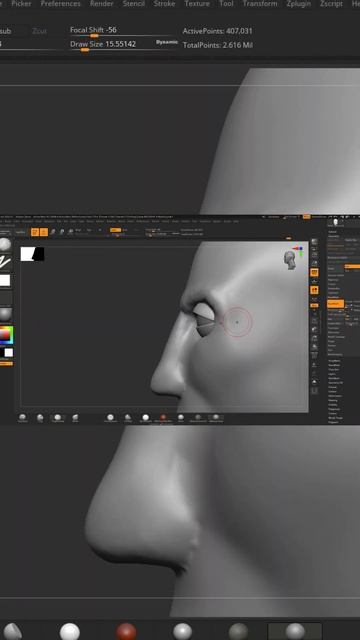Click the orange highlighted entry in small window's right panel

[336, 304]
